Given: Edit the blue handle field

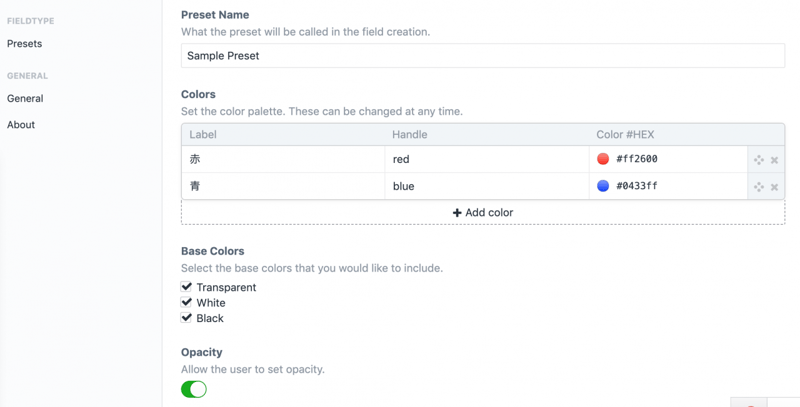Looking at the screenshot, I should coord(486,186).
